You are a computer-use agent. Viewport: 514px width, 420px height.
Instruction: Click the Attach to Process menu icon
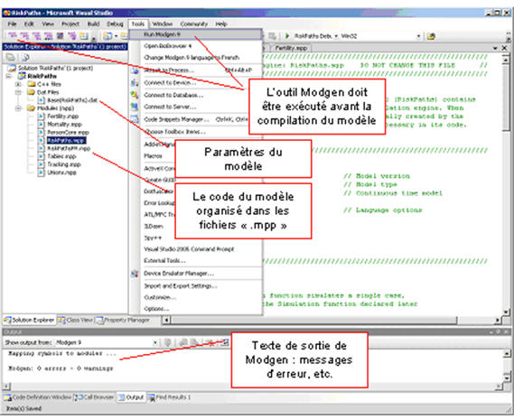pyautogui.click(x=135, y=70)
